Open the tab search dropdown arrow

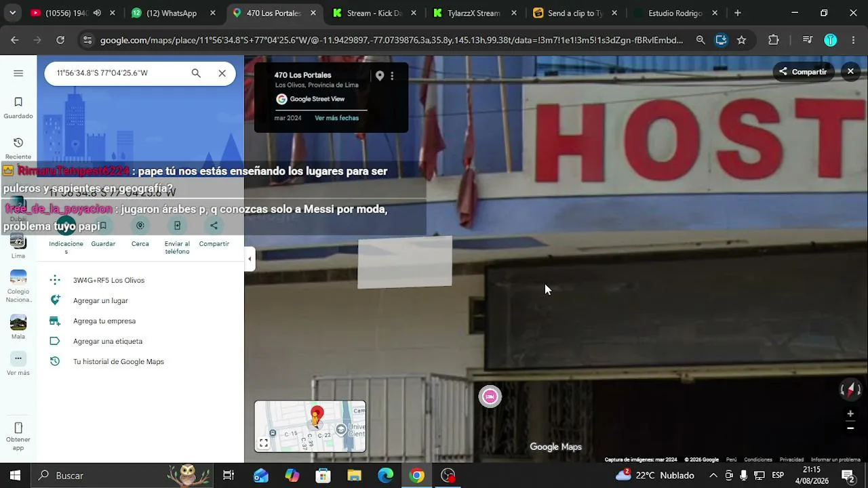coord(12,13)
